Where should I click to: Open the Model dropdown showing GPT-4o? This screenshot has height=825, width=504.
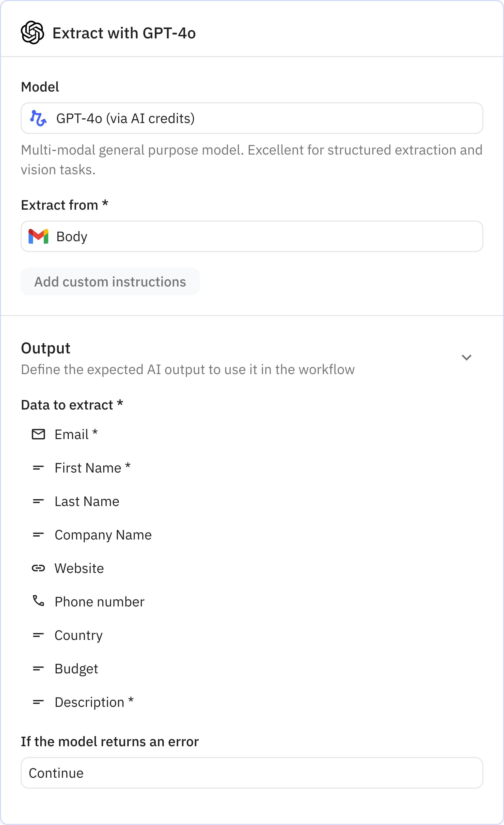(x=252, y=118)
